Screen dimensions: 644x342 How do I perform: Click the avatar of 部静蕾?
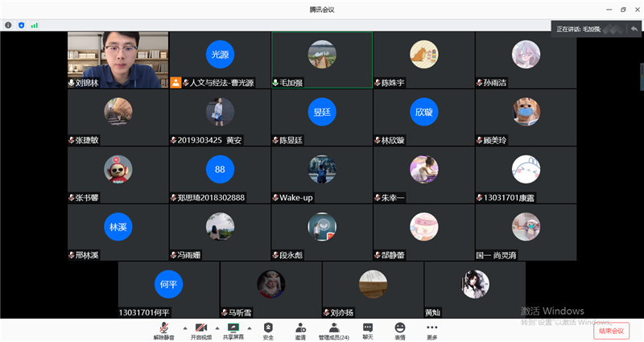(424, 227)
